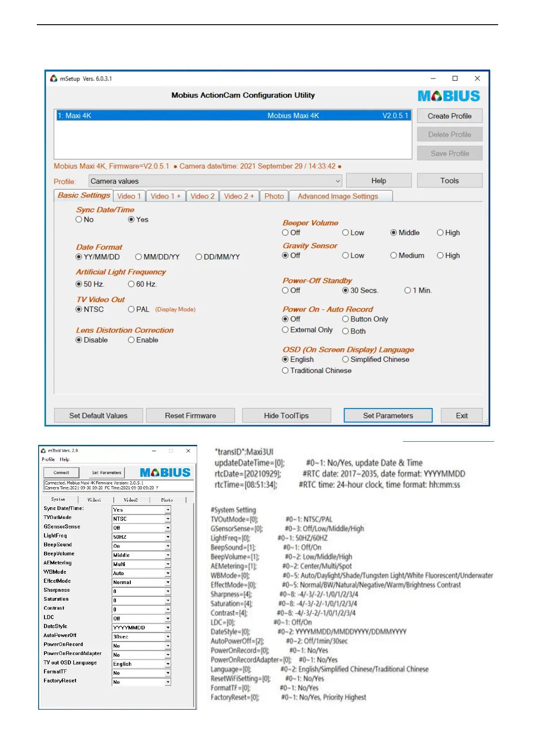The image size is (535, 756).
Task: Set light frequency to 60 Hz
Action: point(132,284)
